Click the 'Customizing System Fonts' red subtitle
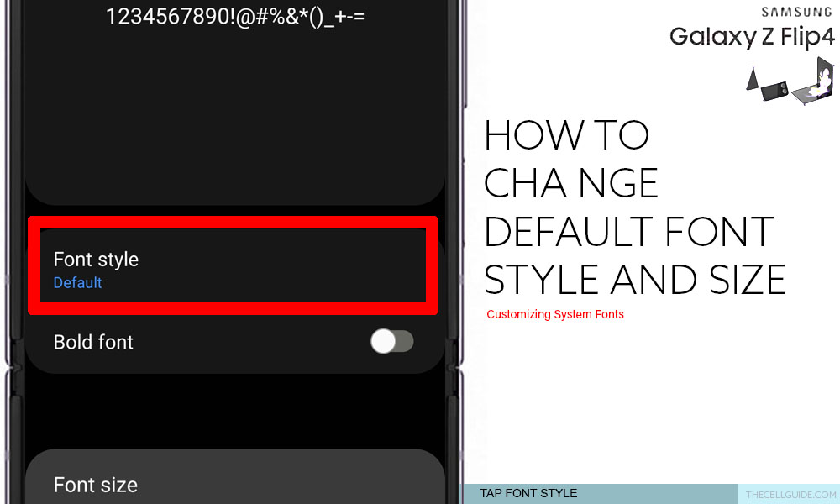Image resolution: width=840 pixels, height=504 pixels. pyautogui.click(x=555, y=314)
